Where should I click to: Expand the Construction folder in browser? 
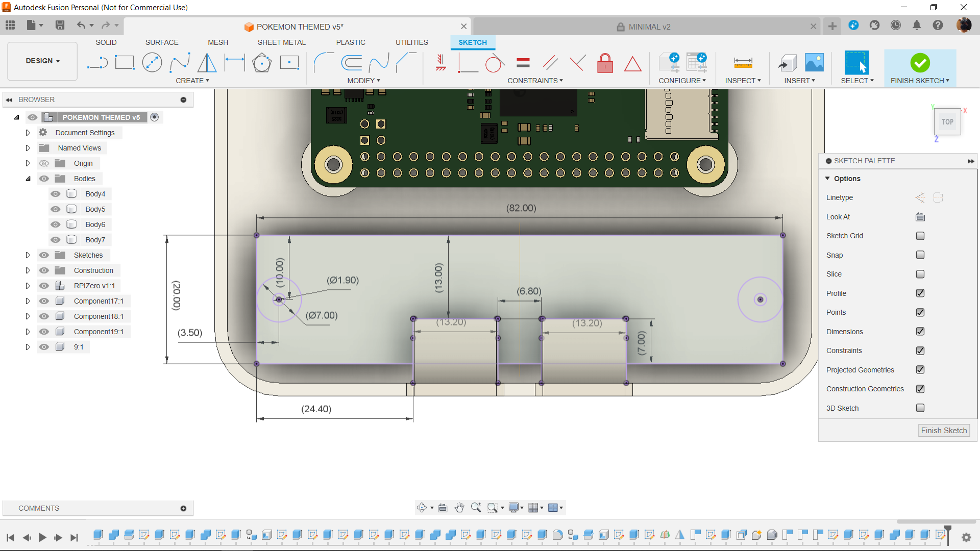click(27, 270)
